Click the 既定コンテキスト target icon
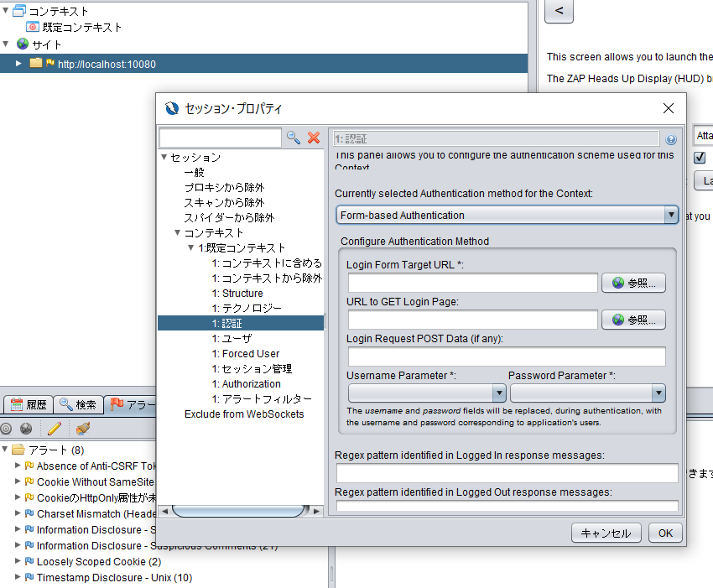The width and height of the screenshot is (713, 588). [x=33, y=27]
